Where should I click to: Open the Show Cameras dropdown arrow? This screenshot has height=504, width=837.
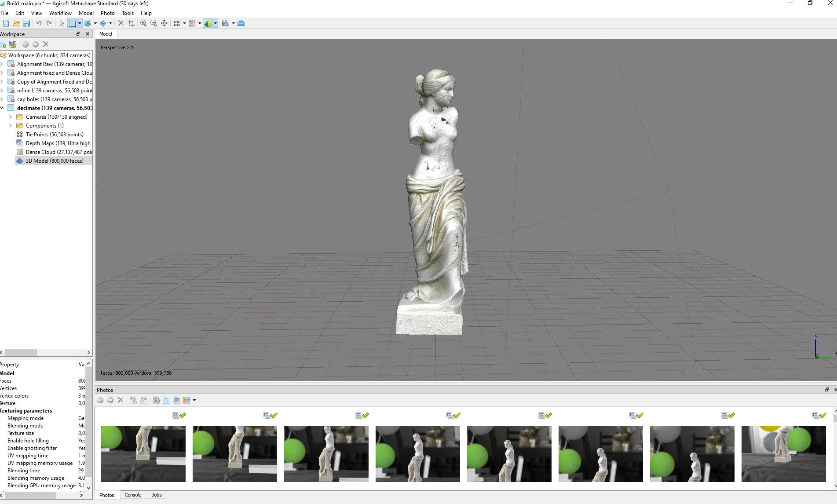pyautogui.click(x=233, y=23)
